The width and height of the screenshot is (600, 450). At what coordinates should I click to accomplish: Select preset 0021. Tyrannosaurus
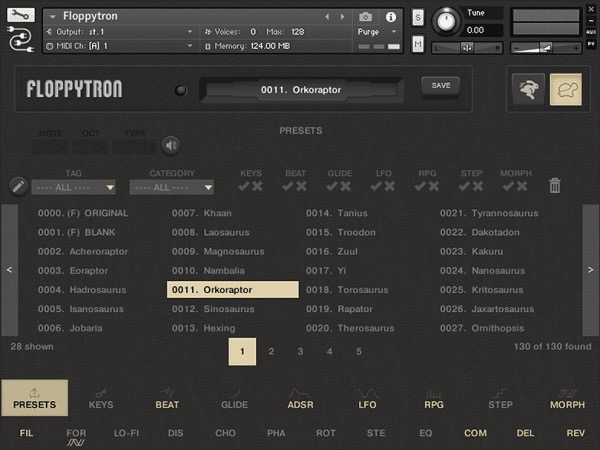tap(489, 213)
